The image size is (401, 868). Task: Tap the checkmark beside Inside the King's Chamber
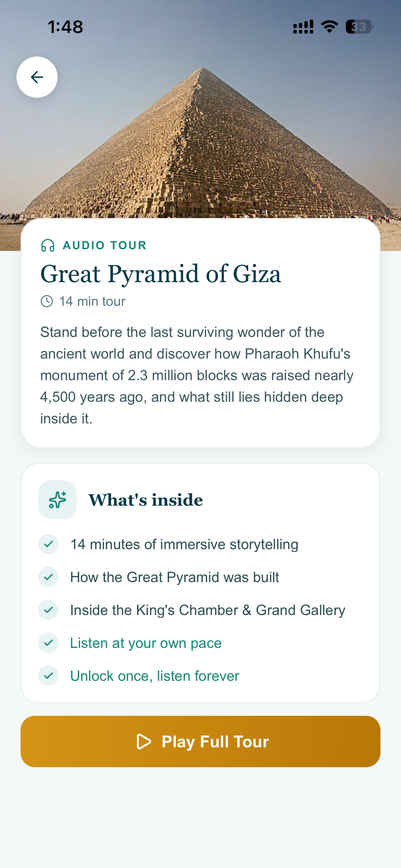(x=48, y=610)
